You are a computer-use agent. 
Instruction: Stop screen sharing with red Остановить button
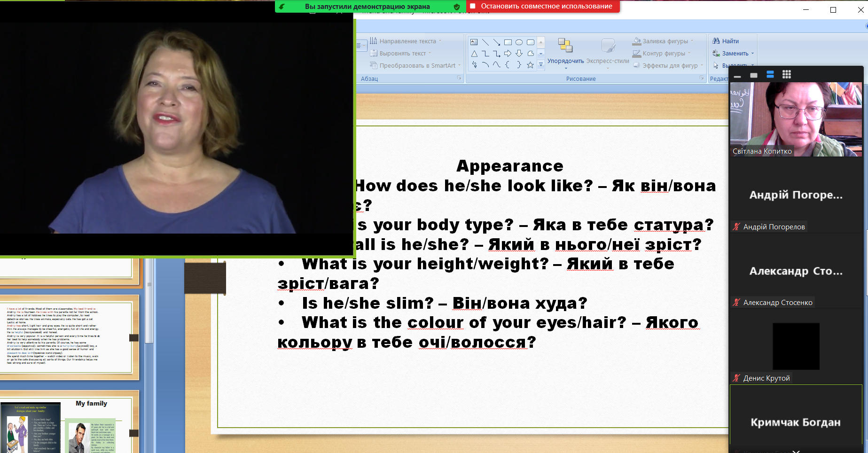click(x=543, y=7)
